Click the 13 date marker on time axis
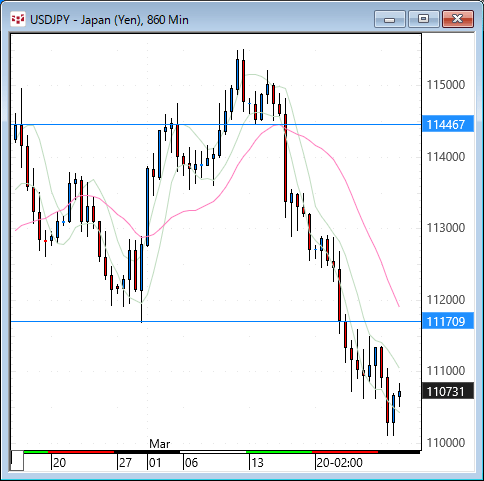The width and height of the screenshot is (484, 481). (x=257, y=463)
